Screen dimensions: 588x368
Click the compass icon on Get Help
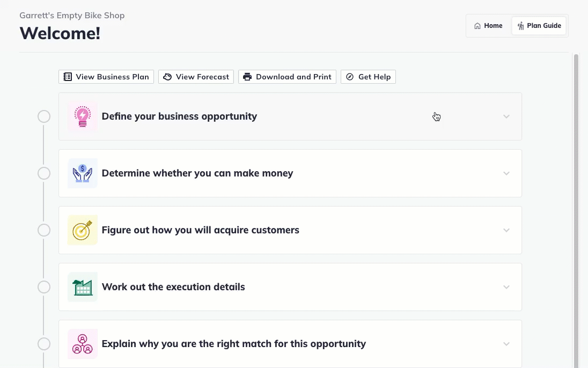point(350,77)
